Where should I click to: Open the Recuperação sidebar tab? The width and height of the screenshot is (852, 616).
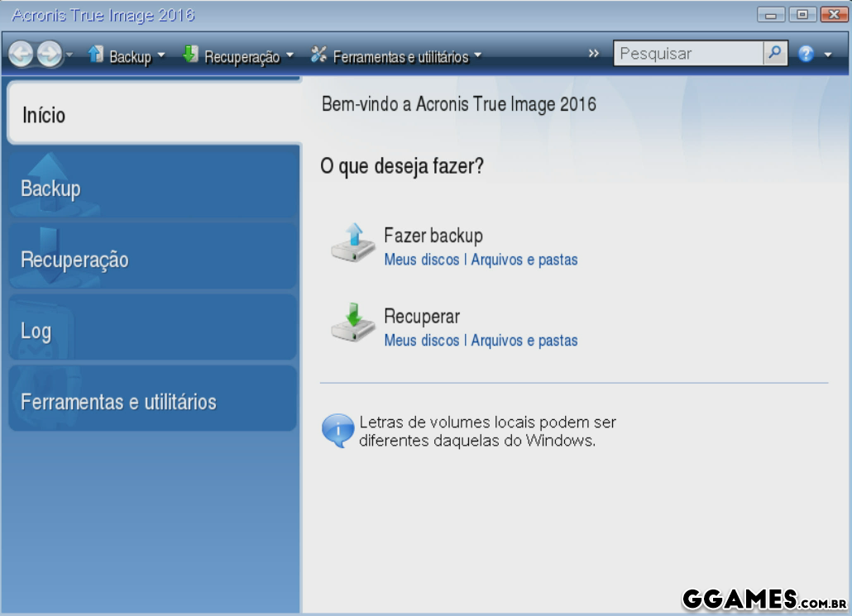(152, 260)
